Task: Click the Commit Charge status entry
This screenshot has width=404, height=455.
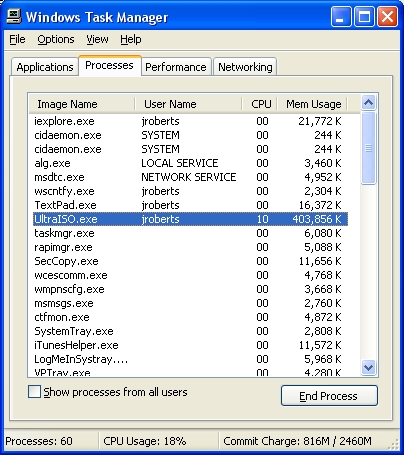Action: point(297,441)
